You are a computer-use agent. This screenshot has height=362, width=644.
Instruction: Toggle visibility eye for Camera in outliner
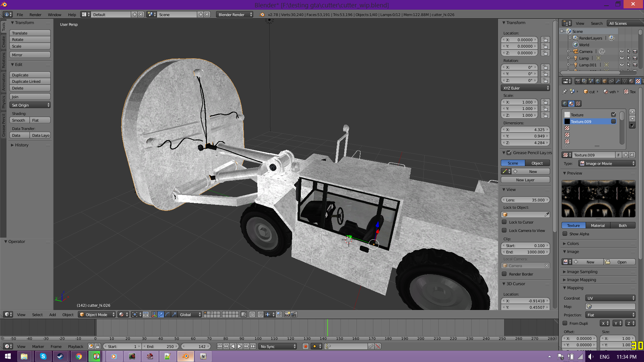point(622,51)
